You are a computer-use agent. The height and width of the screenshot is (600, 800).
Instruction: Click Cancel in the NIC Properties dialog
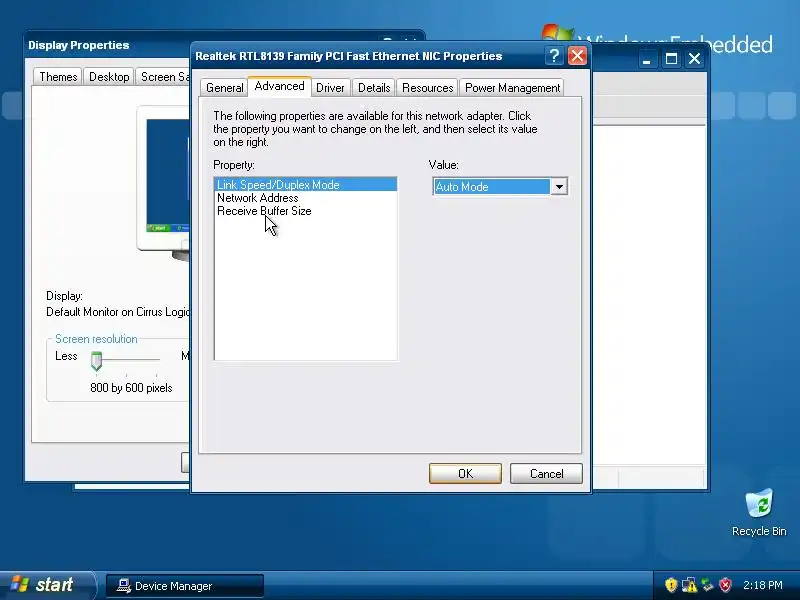[546, 473]
